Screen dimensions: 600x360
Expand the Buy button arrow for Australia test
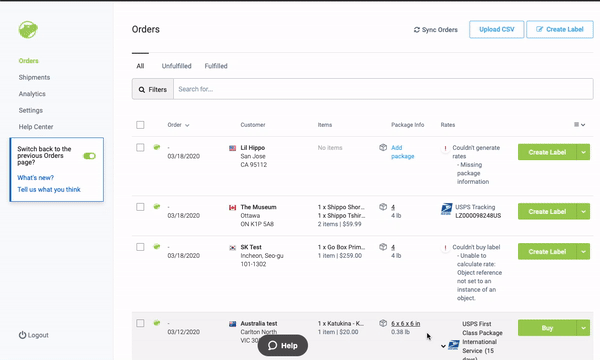tap(583, 328)
